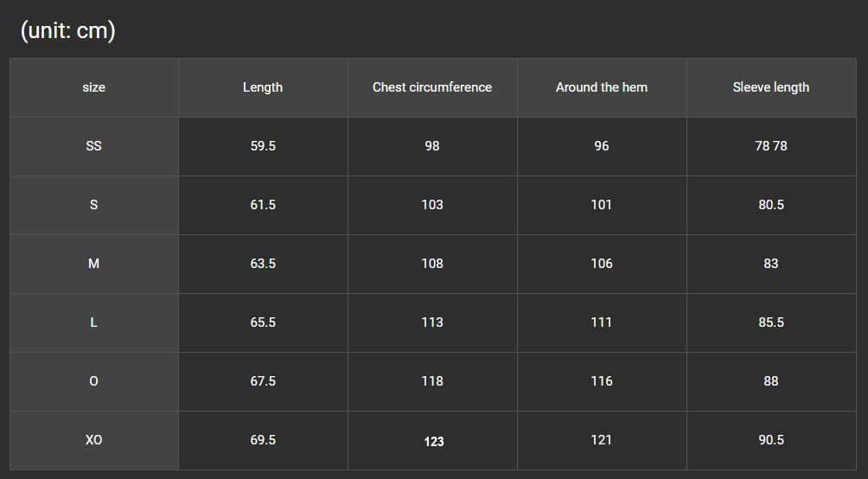This screenshot has height=479, width=868.
Task: Click the Chest circumference header
Action: point(432,87)
